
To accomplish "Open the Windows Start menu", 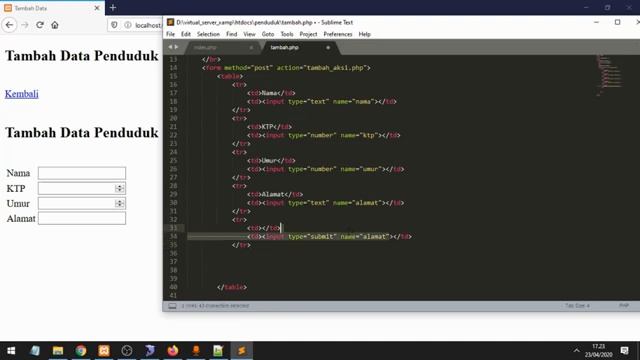I will [11, 351].
